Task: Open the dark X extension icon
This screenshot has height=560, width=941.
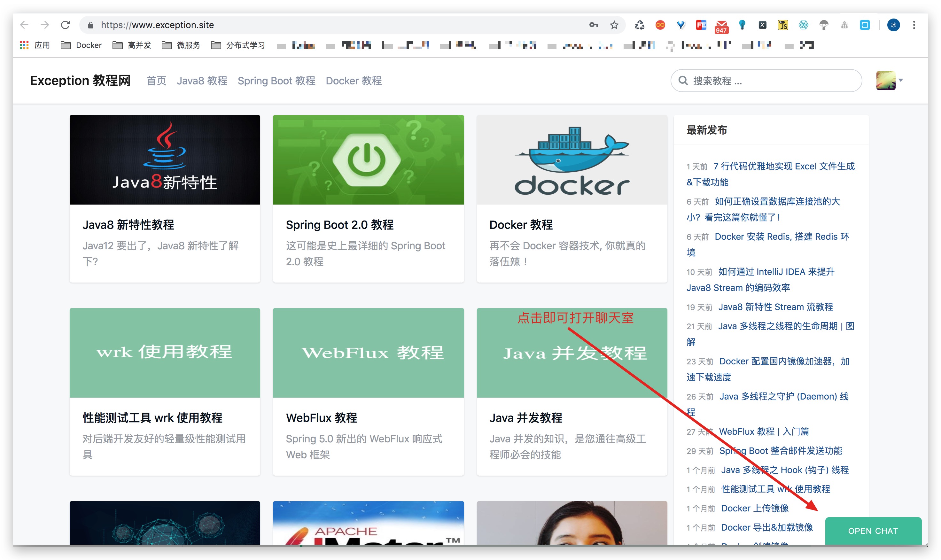Action: point(762,25)
